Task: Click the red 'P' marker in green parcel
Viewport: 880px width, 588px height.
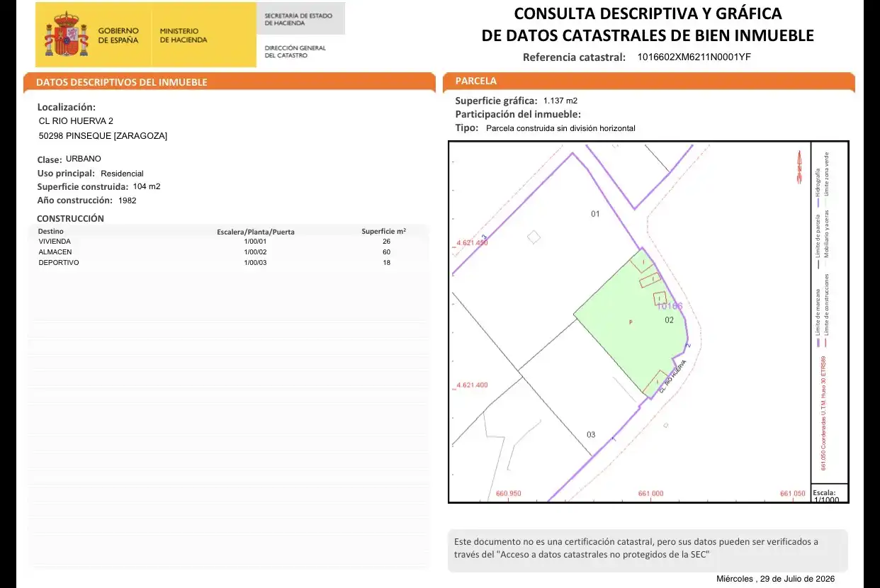Action: pyautogui.click(x=631, y=322)
